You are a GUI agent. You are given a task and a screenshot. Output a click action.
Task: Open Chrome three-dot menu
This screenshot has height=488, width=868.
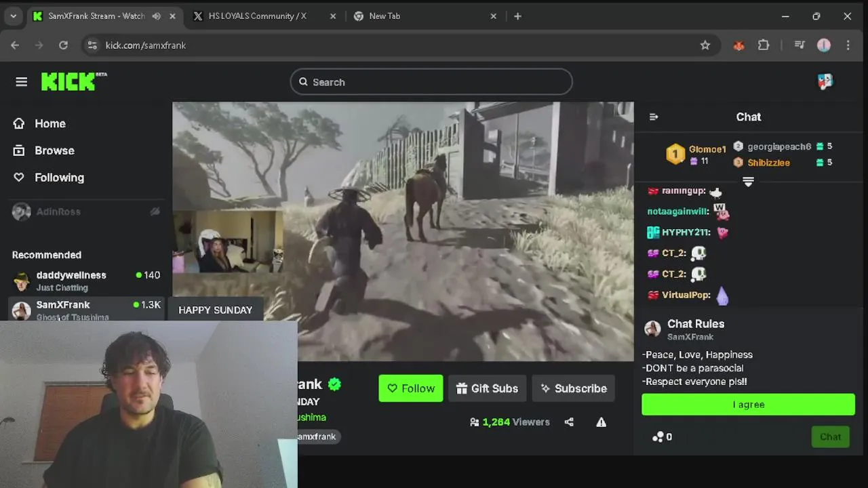[x=848, y=45]
